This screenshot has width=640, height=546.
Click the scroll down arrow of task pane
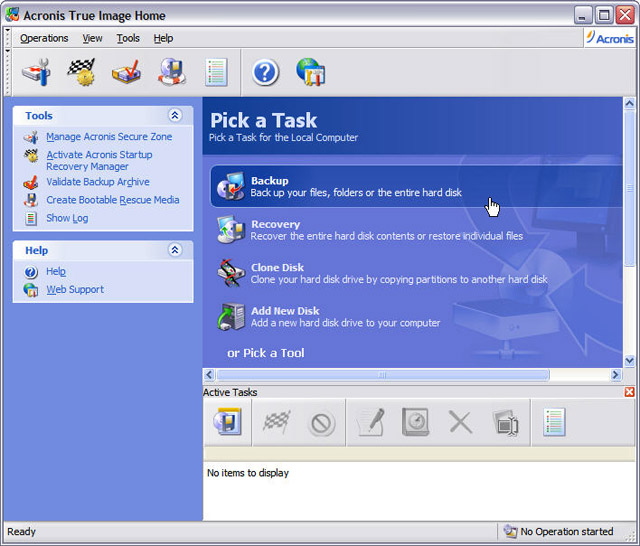[629, 361]
